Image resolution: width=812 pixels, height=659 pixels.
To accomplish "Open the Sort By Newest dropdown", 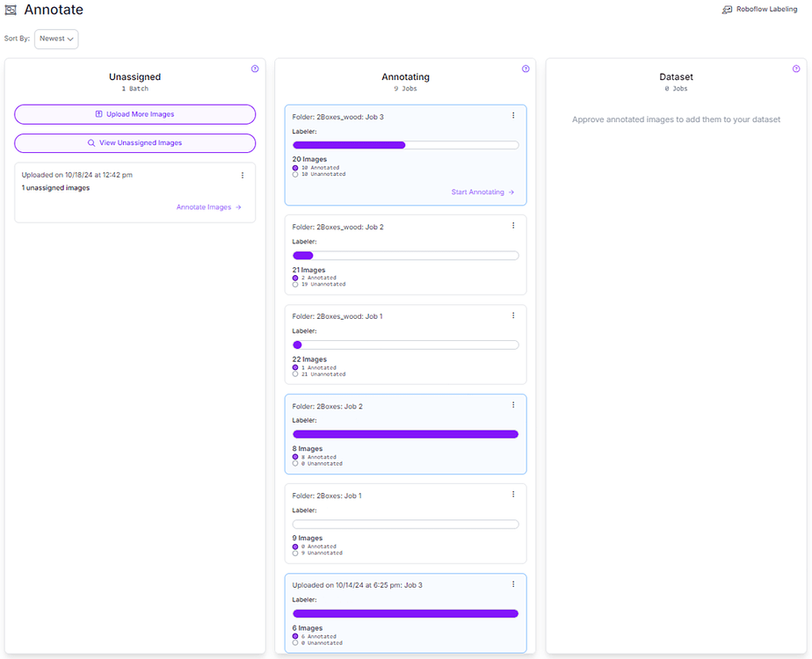I will coord(55,38).
